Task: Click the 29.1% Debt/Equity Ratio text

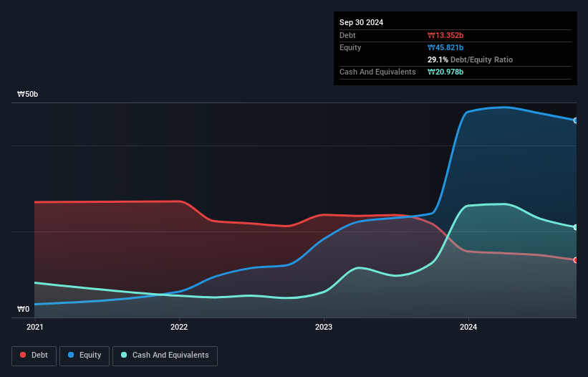Action: click(470, 59)
